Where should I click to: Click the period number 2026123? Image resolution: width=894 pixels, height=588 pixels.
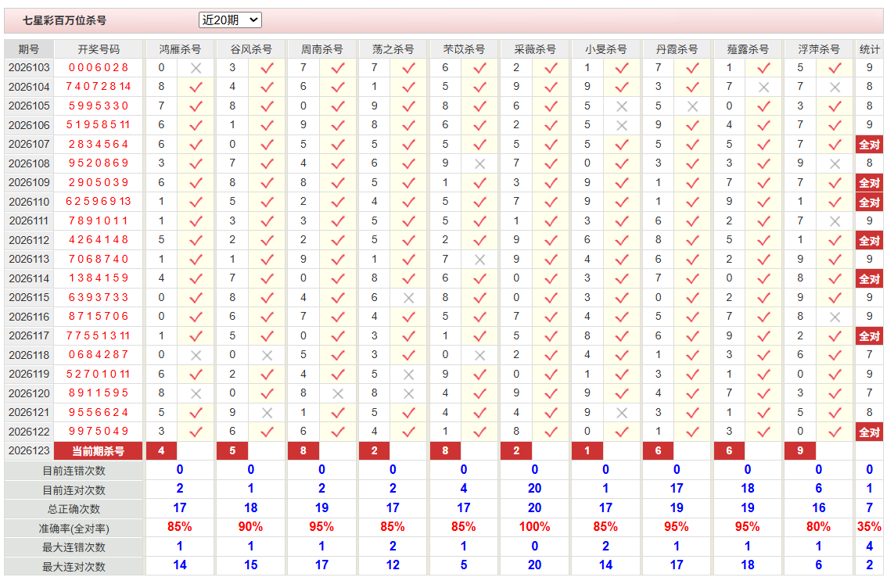click(29, 450)
